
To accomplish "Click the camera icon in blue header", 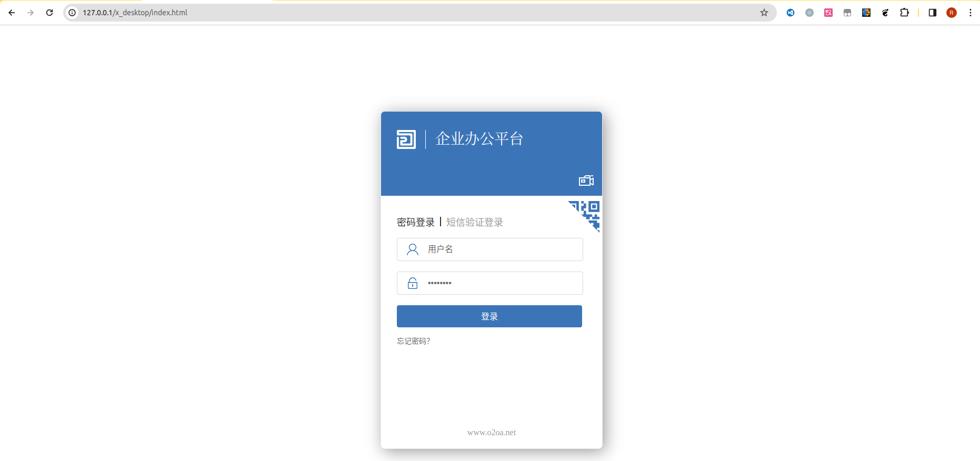I will [586, 181].
